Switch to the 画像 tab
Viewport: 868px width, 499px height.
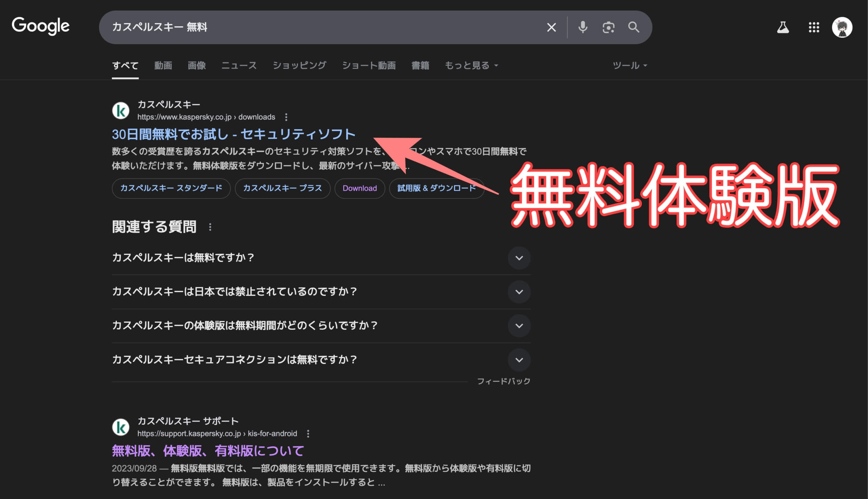197,65
